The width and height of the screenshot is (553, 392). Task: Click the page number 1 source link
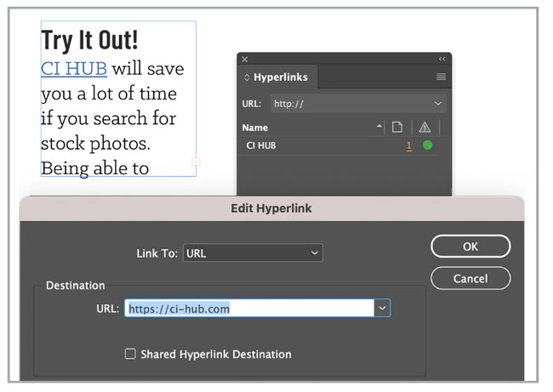click(x=408, y=145)
